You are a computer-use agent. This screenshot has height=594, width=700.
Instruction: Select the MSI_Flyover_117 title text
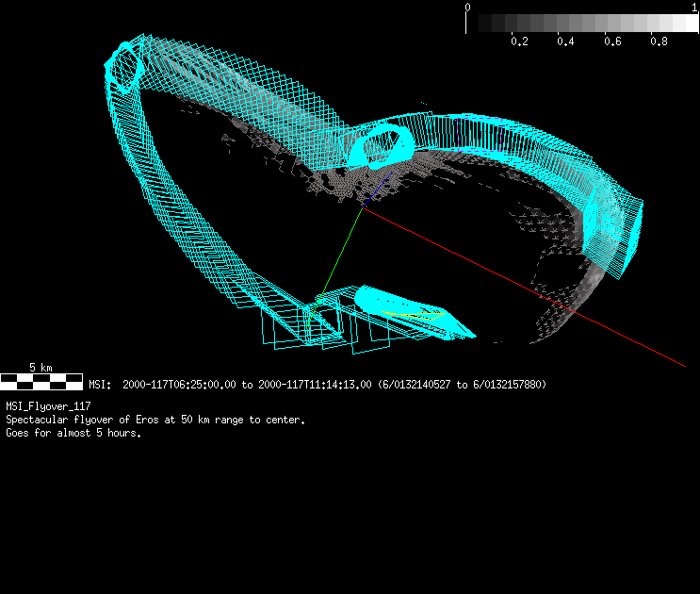pos(48,406)
